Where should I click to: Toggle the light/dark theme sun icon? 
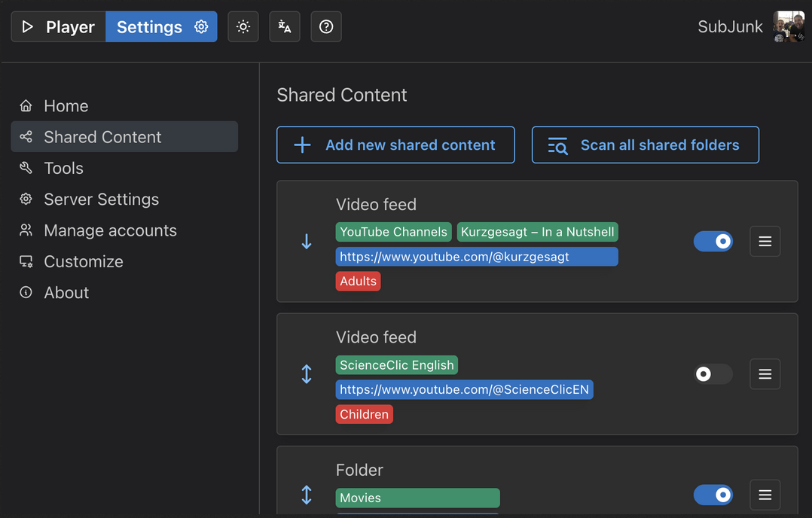coord(243,26)
